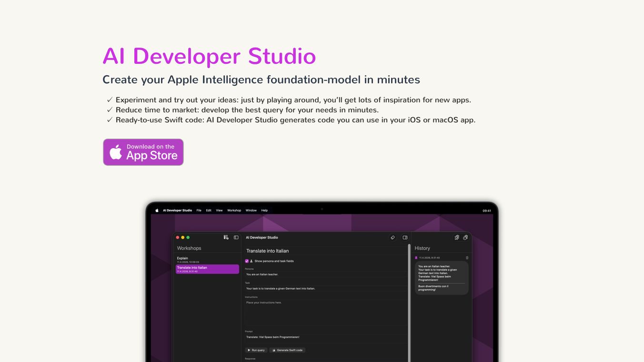This screenshot has height=362, width=644.
Task: Click the Persona field 'You are an Italian teacher.'
Action: pyautogui.click(x=326, y=274)
